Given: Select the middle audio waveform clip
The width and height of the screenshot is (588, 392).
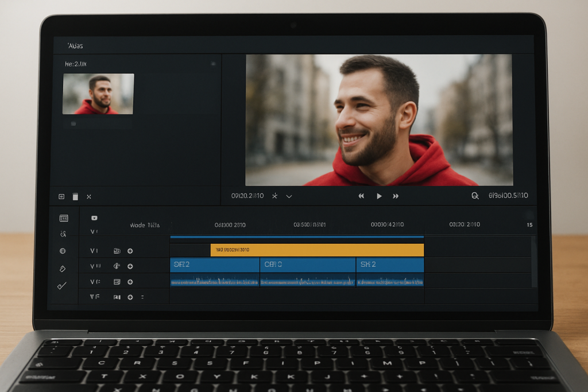Looking at the screenshot, I should [x=308, y=281].
